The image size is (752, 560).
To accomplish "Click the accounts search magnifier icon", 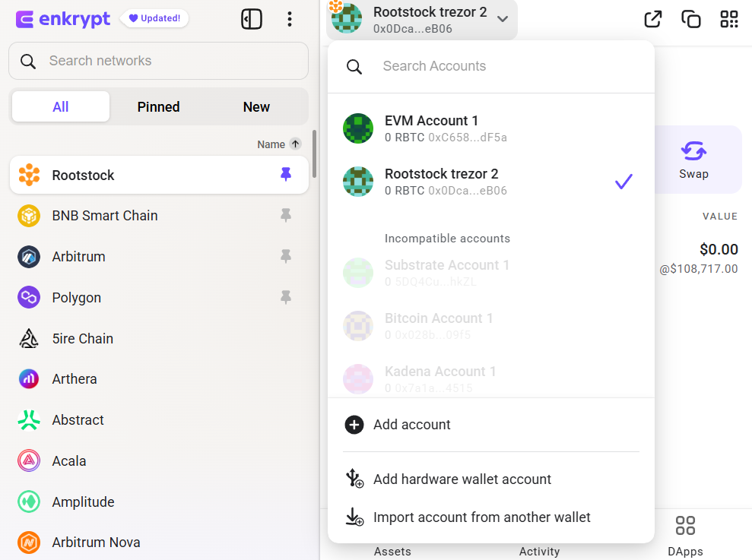I will (354, 67).
